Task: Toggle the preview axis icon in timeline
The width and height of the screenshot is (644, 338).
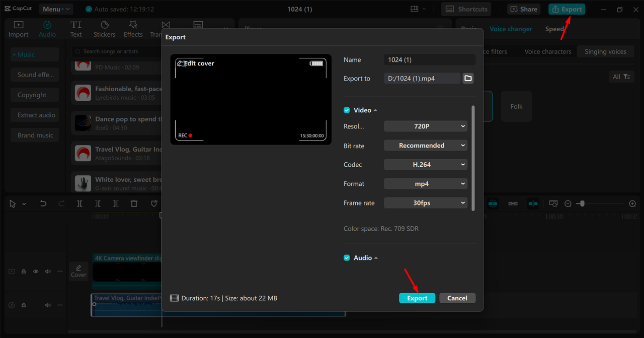Action: (x=533, y=204)
